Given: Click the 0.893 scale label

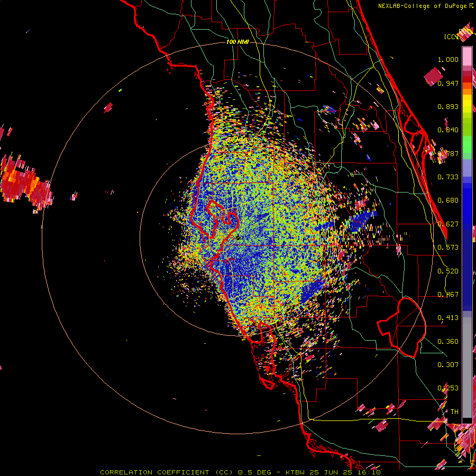Looking at the screenshot, I should pyautogui.click(x=448, y=106).
